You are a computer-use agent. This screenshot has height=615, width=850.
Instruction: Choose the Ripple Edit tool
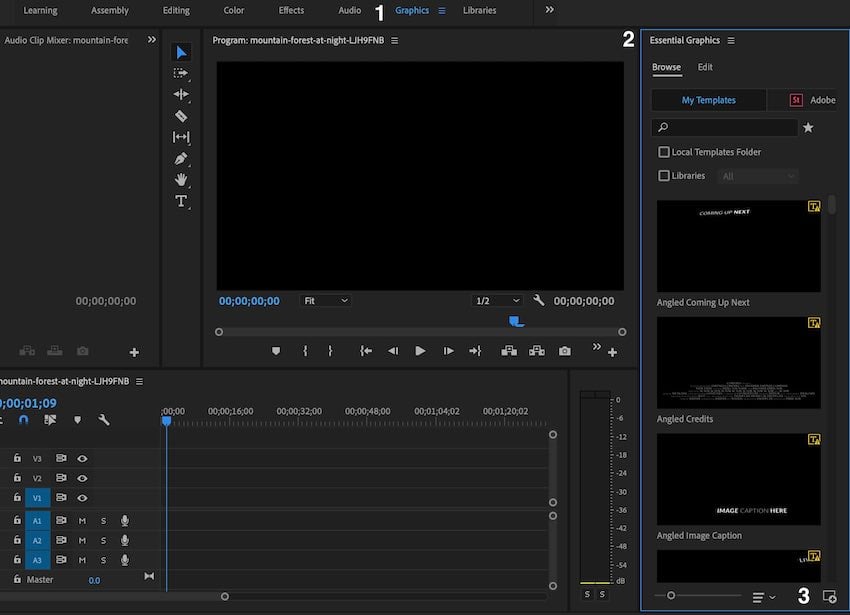click(181, 94)
